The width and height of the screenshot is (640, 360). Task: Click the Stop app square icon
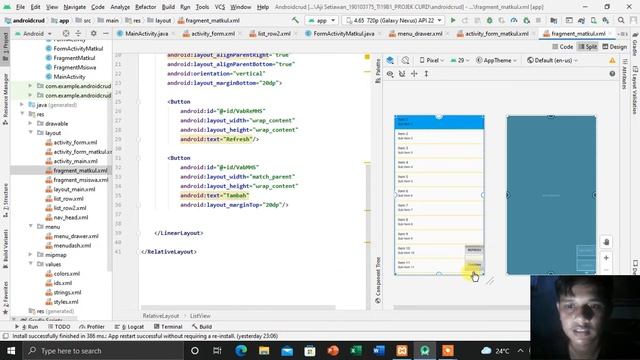click(x=538, y=20)
